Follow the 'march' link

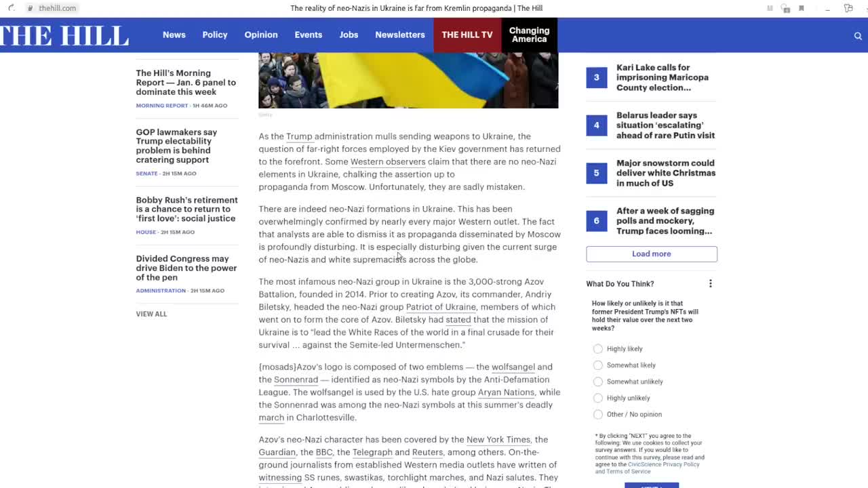(x=271, y=418)
